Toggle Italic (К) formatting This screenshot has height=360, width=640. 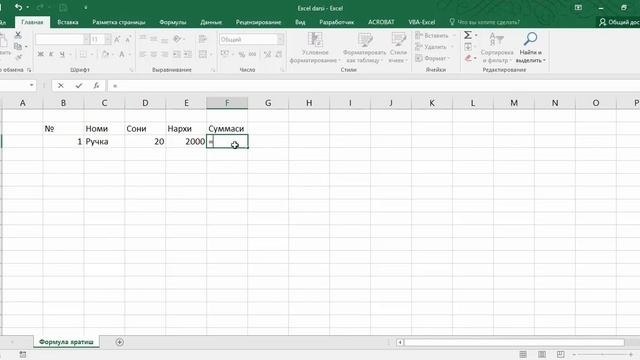(51, 54)
